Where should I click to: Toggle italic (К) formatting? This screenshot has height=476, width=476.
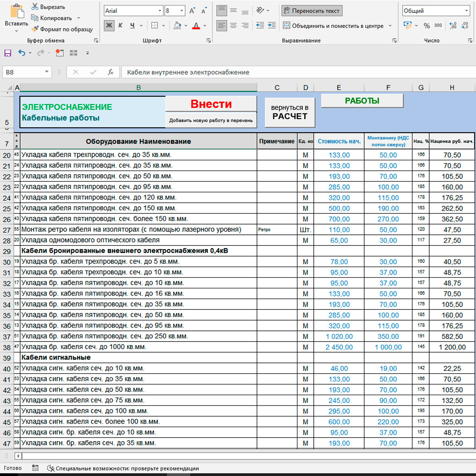[120, 25]
